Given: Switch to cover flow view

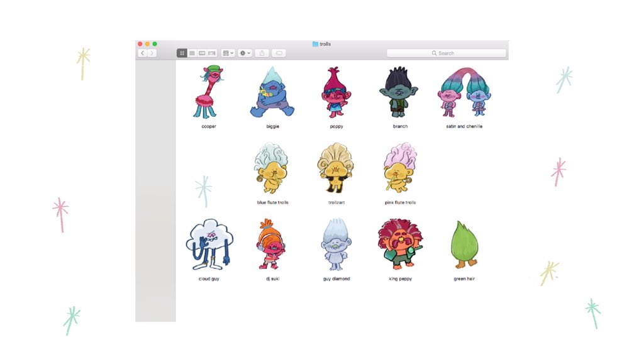Looking at the screenshot, I should pos(212,53).
